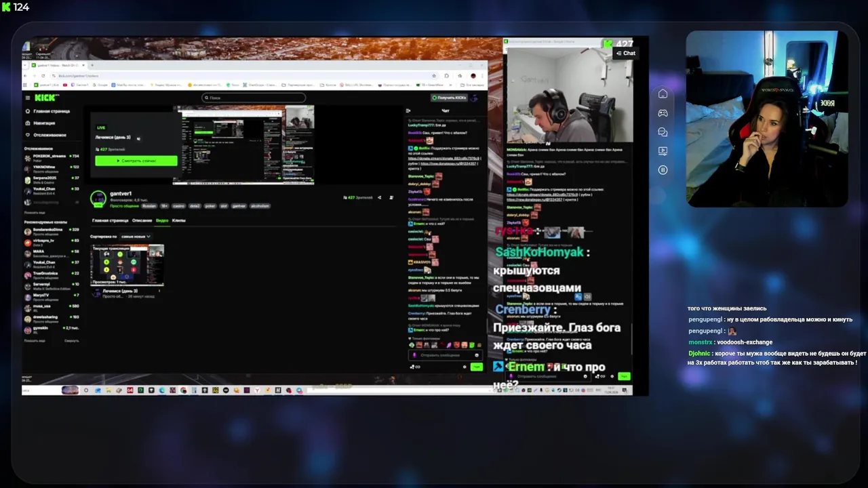
Task: Toggle the mute speaker icon beside stream title
Action: (138, 138)
